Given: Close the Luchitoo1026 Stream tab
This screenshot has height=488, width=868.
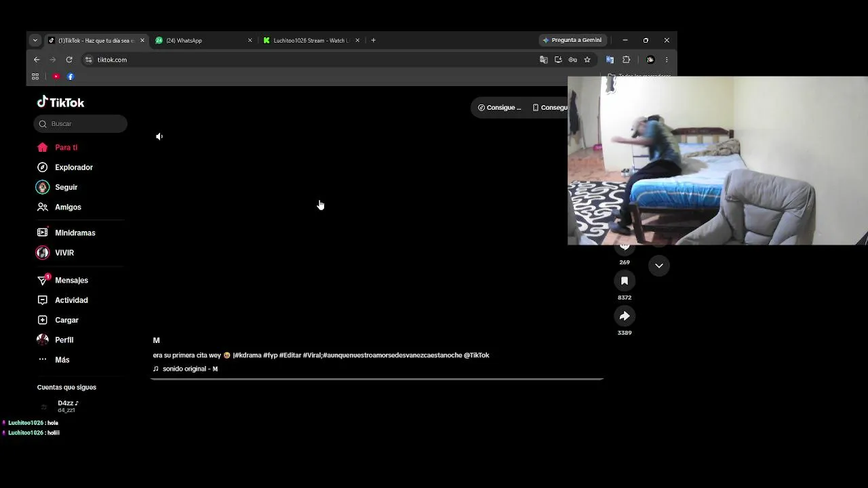Looking at the screenshot, I should coord(357,41).
